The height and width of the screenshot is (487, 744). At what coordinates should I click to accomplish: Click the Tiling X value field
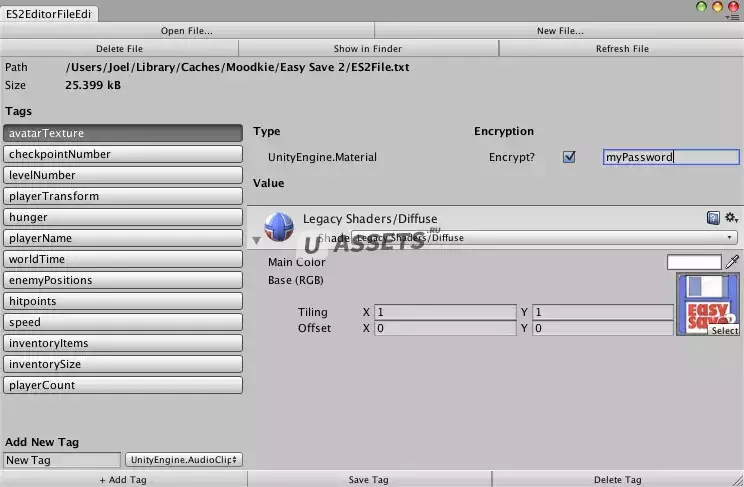(x=445, y=312)
